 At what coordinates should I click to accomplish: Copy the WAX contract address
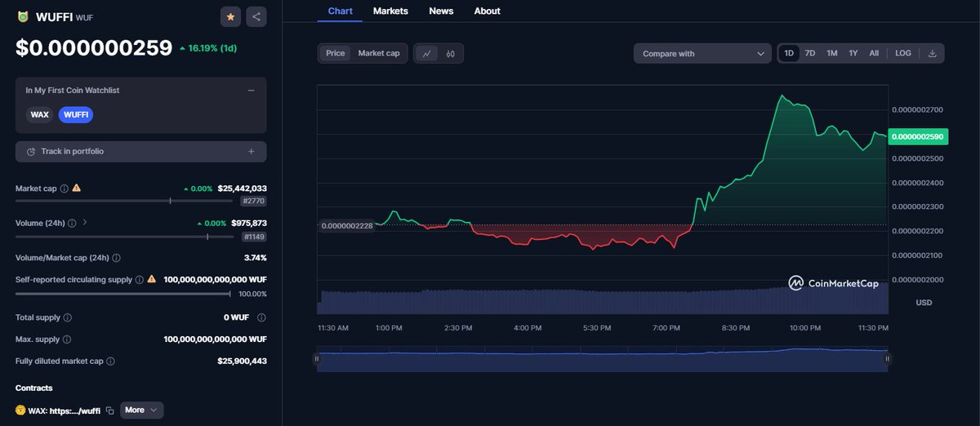point(109,410)
